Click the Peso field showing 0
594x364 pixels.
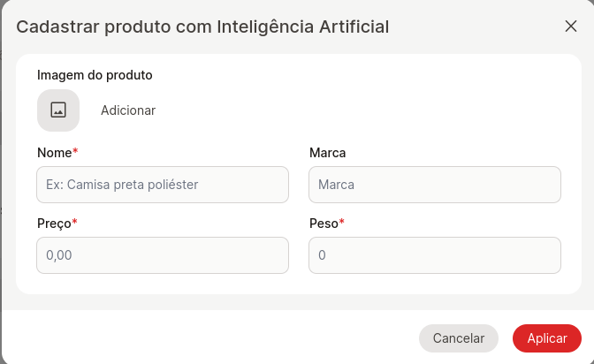[435, 255]
